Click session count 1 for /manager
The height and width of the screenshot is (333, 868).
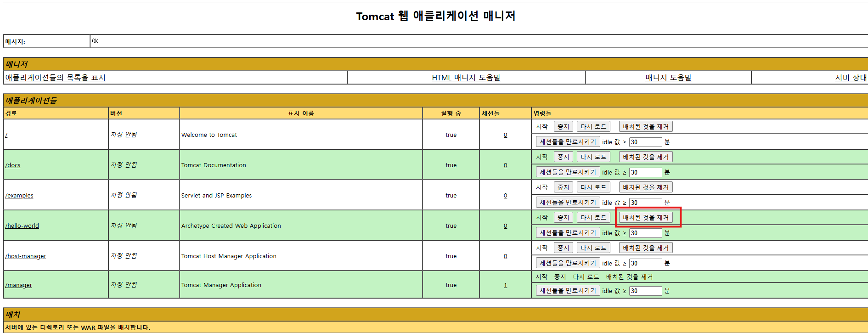point(505,285)
